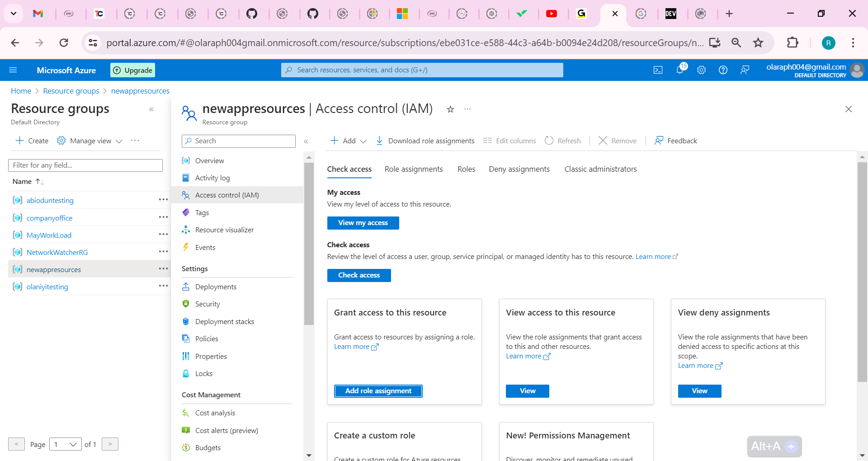Click Add role assignment button
868x461 pixels.
[378, 391]
